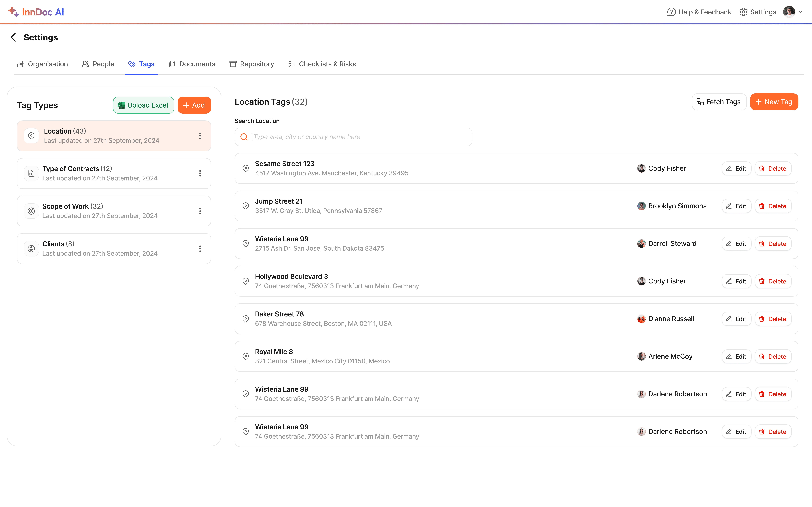The height and width of the screenshot is (507, 812).
Task: Click the Clients person icon
Action: pos(31,248)
